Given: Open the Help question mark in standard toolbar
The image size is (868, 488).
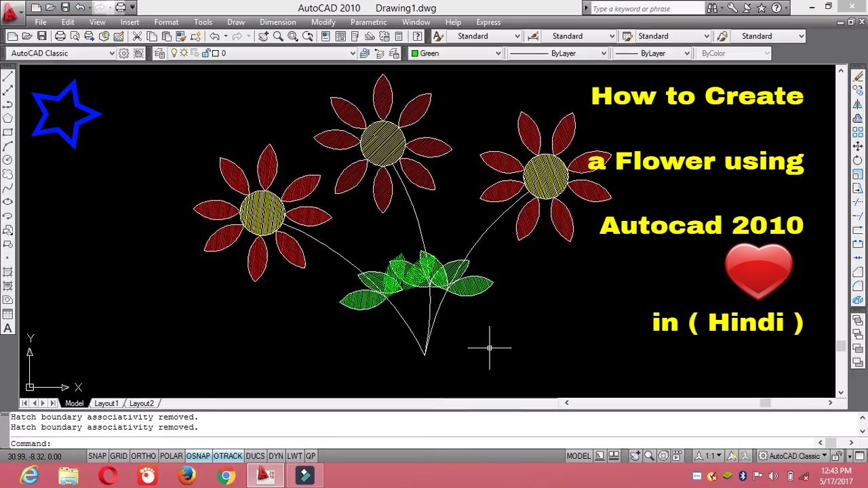Looking at the screenshot, I should click(417, 36).
